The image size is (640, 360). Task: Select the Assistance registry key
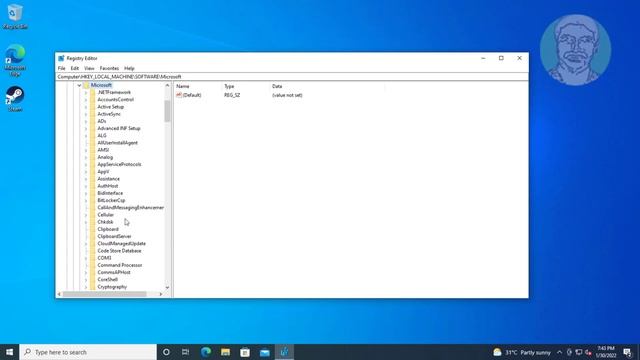click(109, 179)
